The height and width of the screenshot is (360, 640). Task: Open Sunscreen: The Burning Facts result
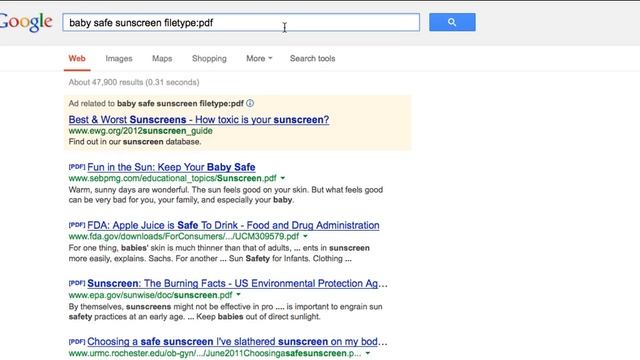pos(237,283)
